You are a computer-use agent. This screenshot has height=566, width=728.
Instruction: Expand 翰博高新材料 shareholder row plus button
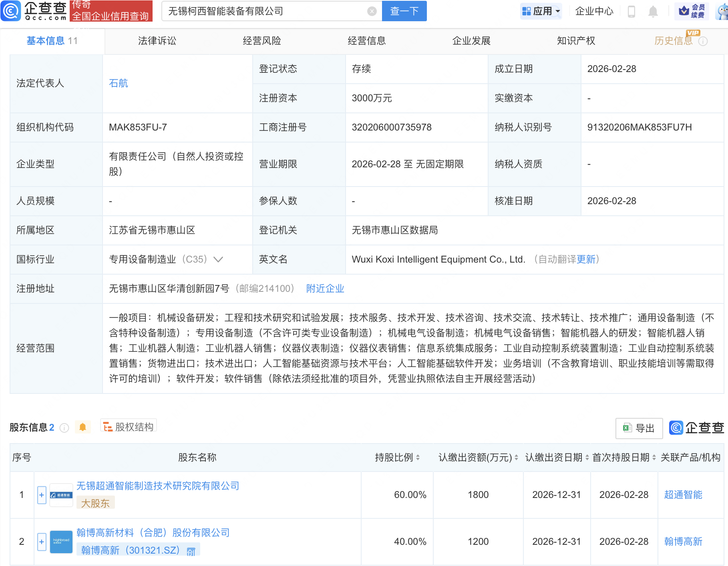[42, 542]
